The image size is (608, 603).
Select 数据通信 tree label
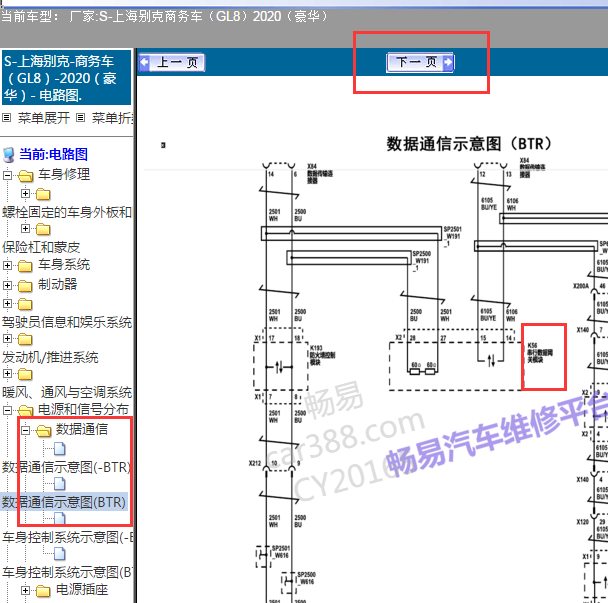(x=82, y=429)
